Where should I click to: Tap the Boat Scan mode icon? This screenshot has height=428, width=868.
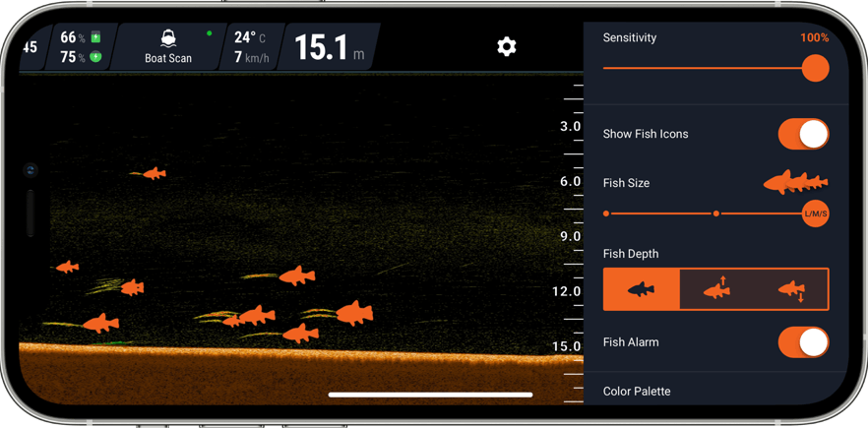pos(168,38)
